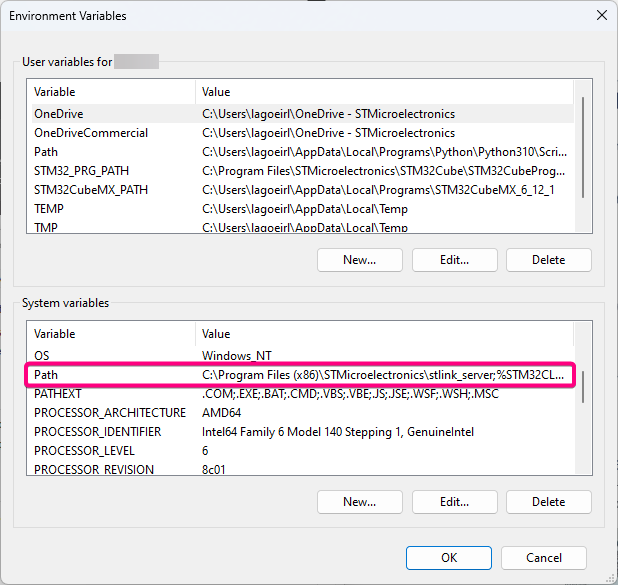Click Edit under System variables
The width and height of the screenshot is (618, 585).
pyautogui.click(x=454, y=502)
